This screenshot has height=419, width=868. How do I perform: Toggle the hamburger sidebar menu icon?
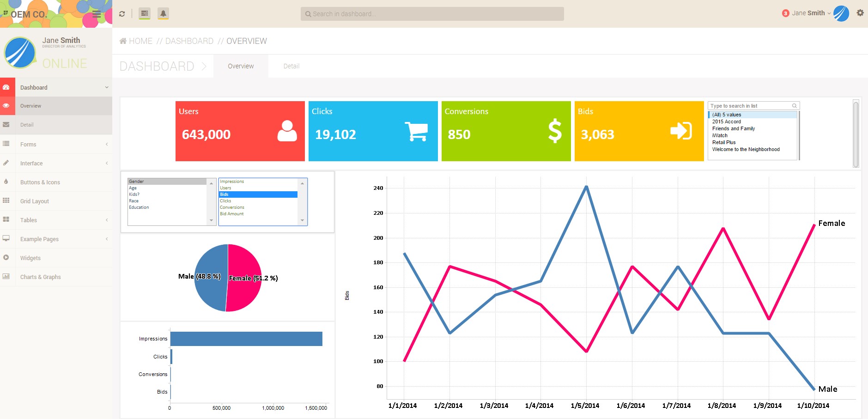coord(97,14)
